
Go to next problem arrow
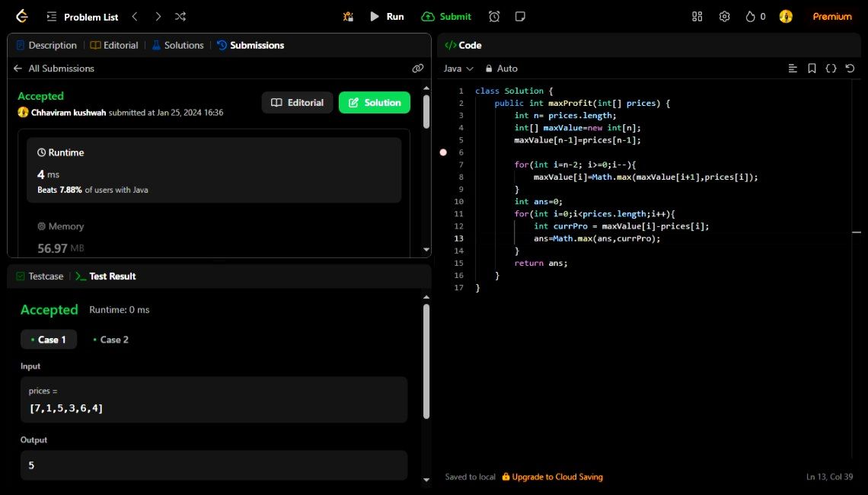coord(158,17)
